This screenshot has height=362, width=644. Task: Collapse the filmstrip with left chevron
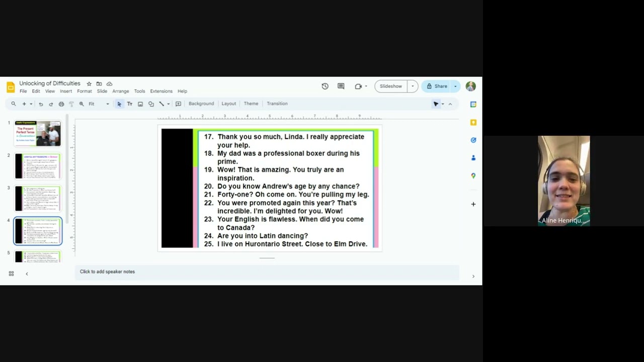click(x=27, y=274)
